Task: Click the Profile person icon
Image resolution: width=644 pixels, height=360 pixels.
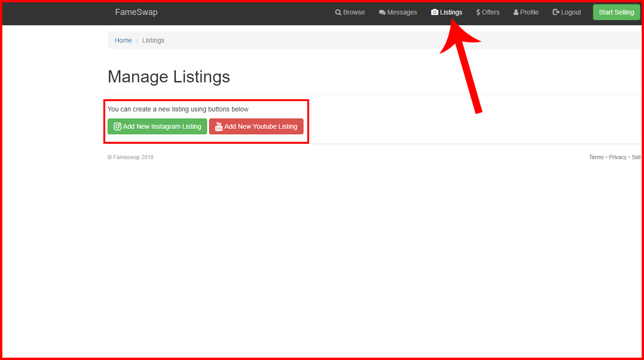Action: click(x=516, y=12)
